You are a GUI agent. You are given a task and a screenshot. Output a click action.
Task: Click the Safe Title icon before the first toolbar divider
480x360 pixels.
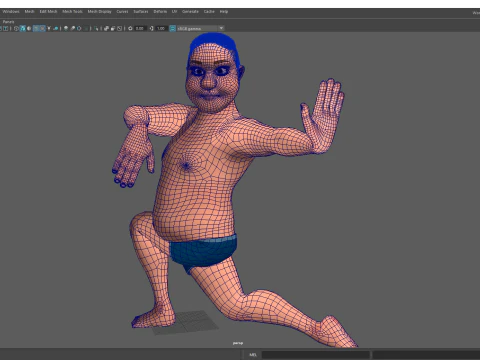6,29
